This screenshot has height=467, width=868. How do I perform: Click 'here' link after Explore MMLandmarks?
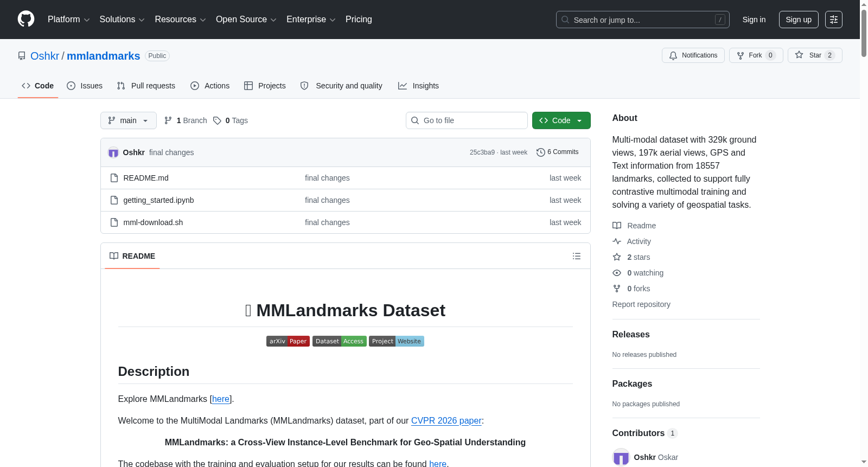pyautogui.click(x=221, y=399)
